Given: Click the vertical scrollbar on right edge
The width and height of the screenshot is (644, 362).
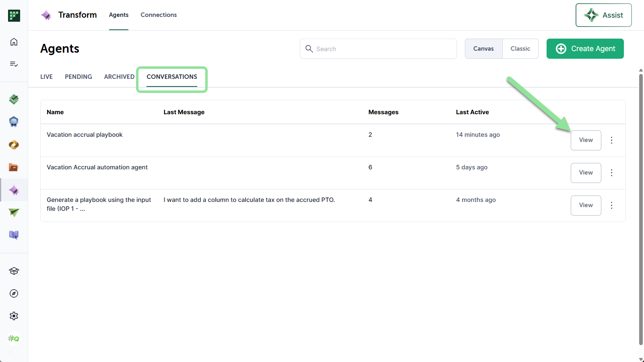Looking at the screenshot, I should pyautogui.click(x=641, y=209).
